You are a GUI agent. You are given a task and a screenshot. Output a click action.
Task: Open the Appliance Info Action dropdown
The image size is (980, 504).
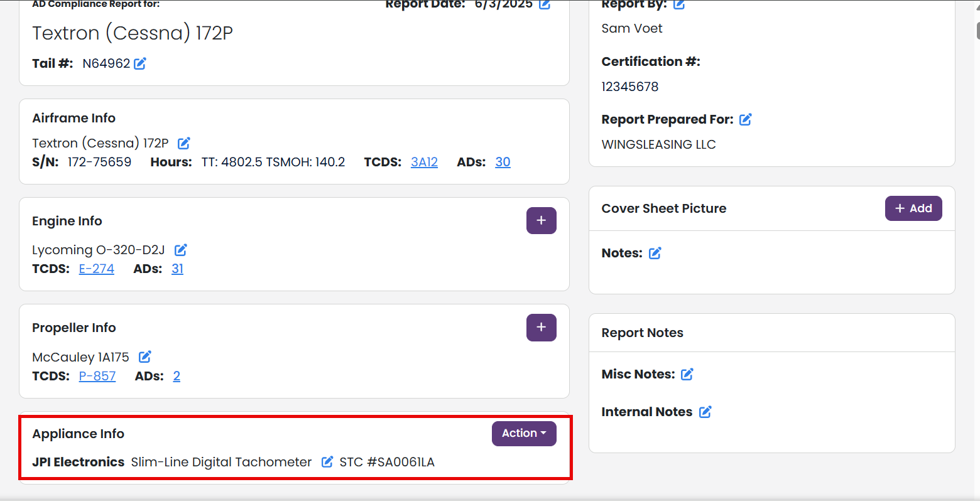click(524, 433)
